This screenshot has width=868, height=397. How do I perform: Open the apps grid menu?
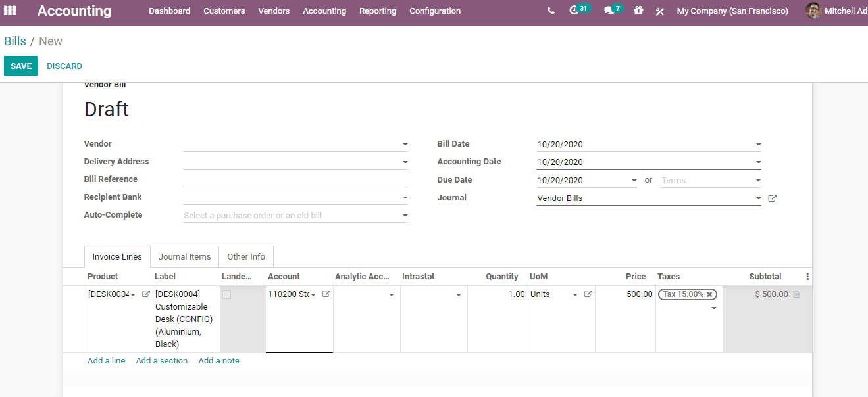click(9, 11)
